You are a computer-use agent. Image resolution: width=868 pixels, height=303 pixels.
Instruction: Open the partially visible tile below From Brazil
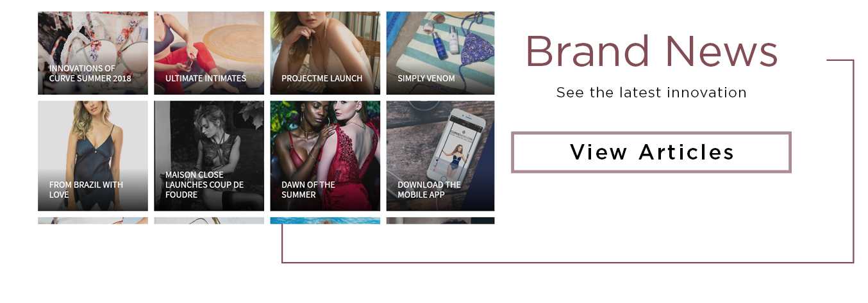coord(93,221)
